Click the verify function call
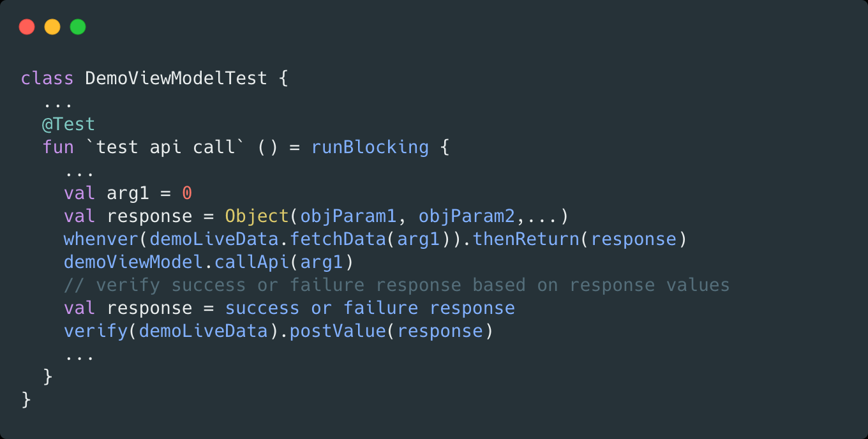This screenshot has height=439, width=868. 96,331
